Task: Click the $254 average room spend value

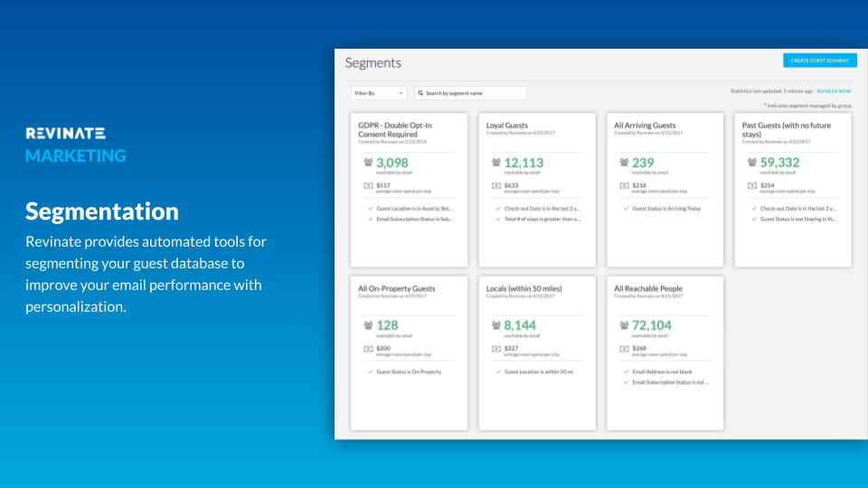Action: (767, 185)
